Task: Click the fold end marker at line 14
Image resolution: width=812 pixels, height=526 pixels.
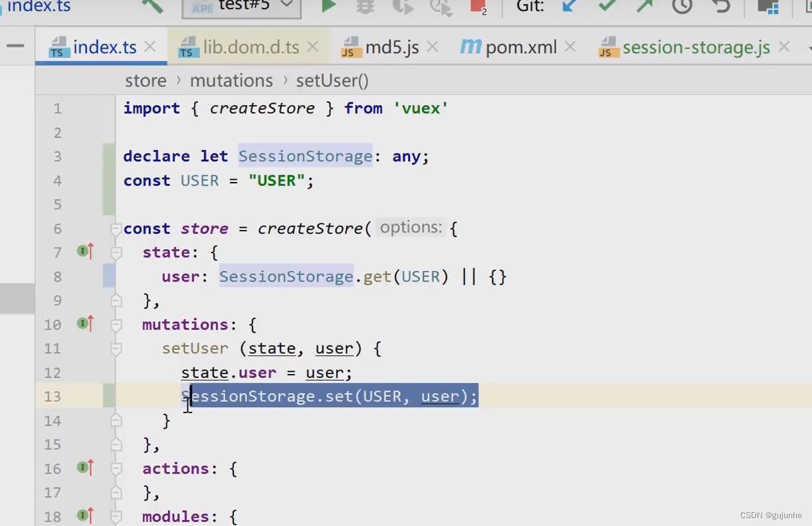Action: tap(116, 421)
